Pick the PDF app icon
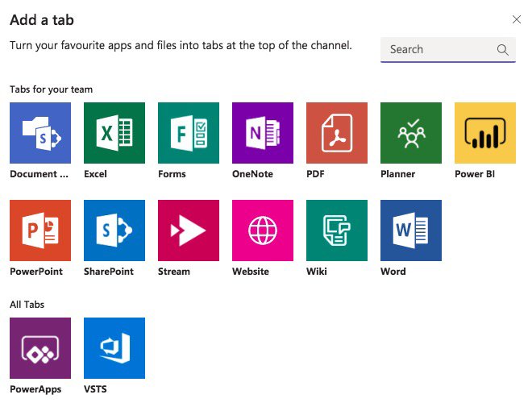The height and width of the screenshot is (407, 532). pos(337,133)
